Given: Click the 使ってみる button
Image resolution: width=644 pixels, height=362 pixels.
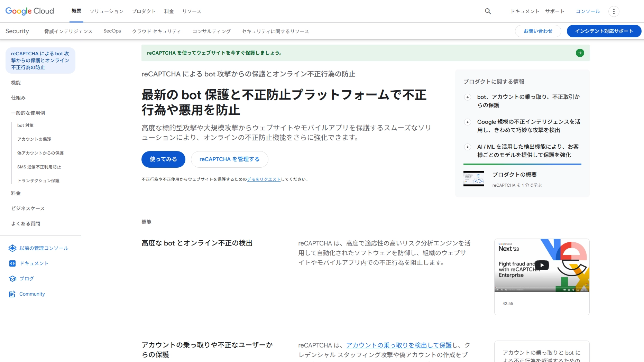Looking at the screenshot, I should (163, 159).
